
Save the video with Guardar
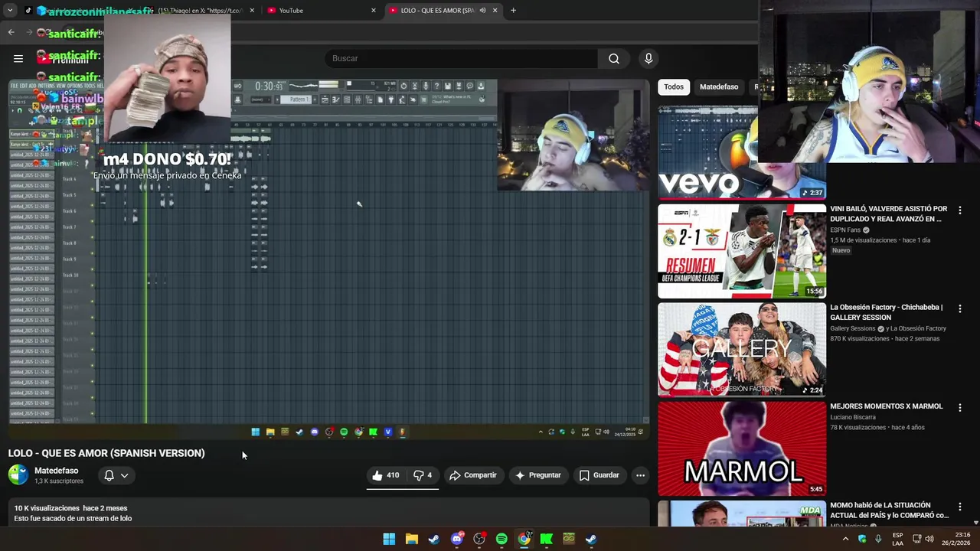click(599, 475)
